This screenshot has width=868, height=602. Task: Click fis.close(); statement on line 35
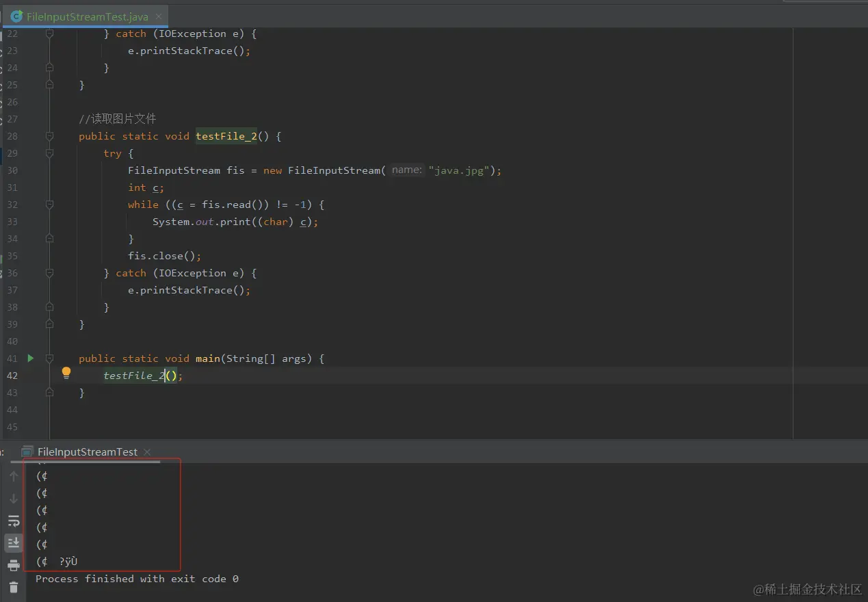click(x=165, y=256)
